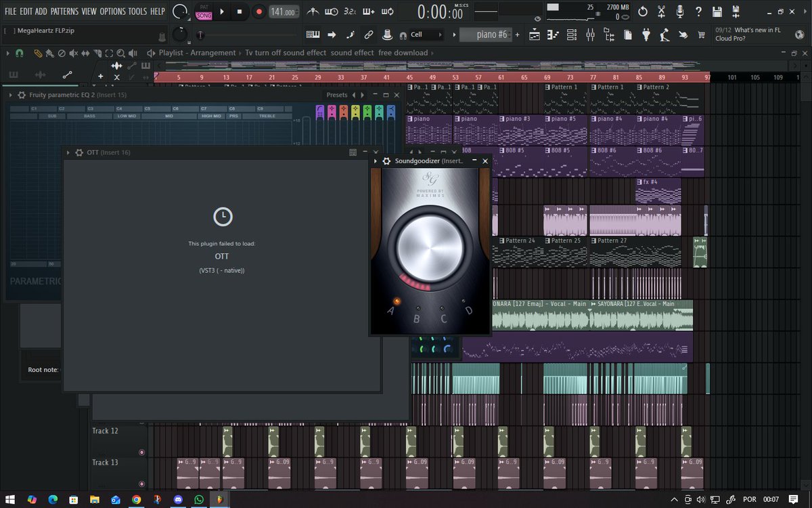The height and width of the screenshot is (508, 812).
Task: Select the playlist delete tool
Action: [x=62, y=53]
